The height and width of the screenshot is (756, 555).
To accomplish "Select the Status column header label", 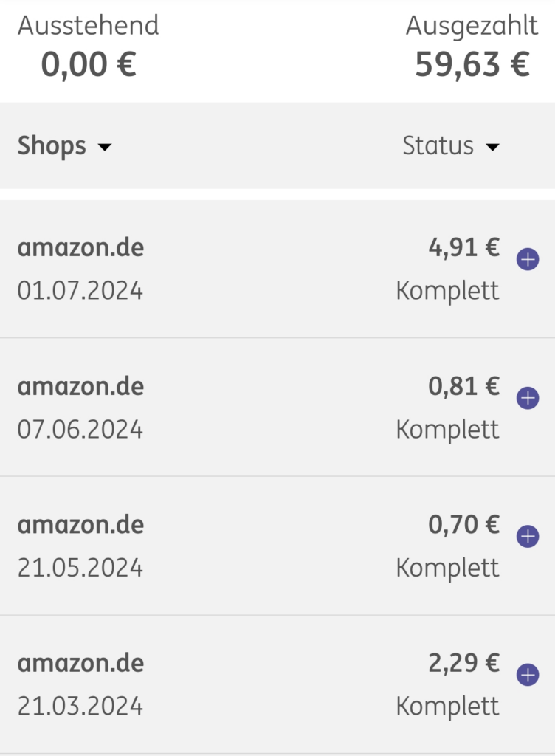I will (x=438, y=145).
